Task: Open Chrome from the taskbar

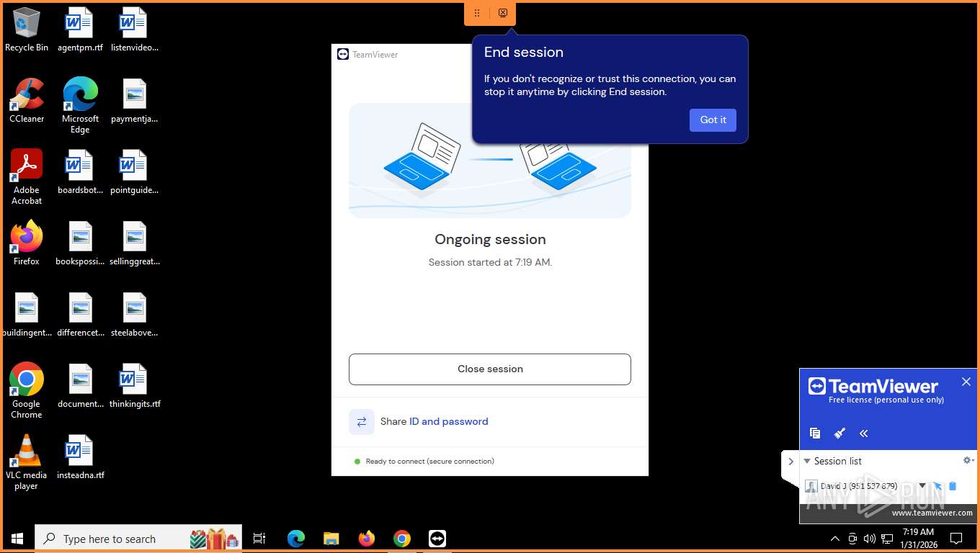Action: point(402,539)
